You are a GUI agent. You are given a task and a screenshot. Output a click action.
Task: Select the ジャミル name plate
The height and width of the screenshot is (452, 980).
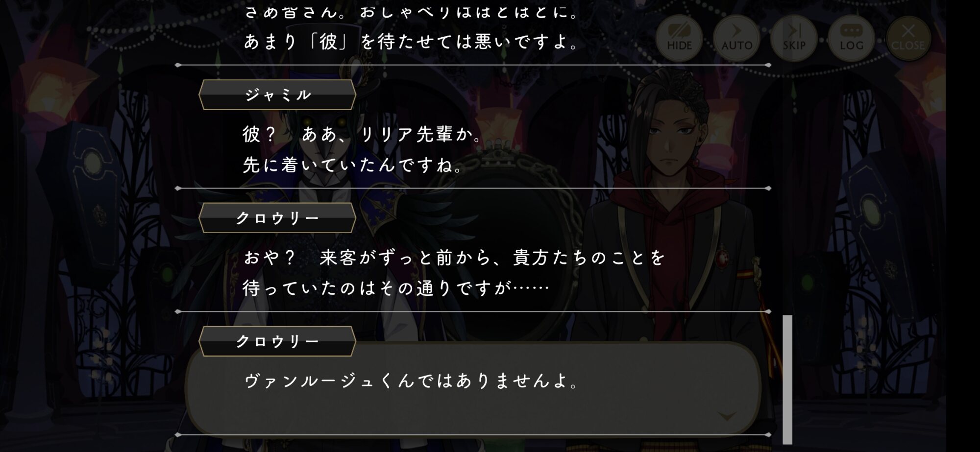coord(277,95)
